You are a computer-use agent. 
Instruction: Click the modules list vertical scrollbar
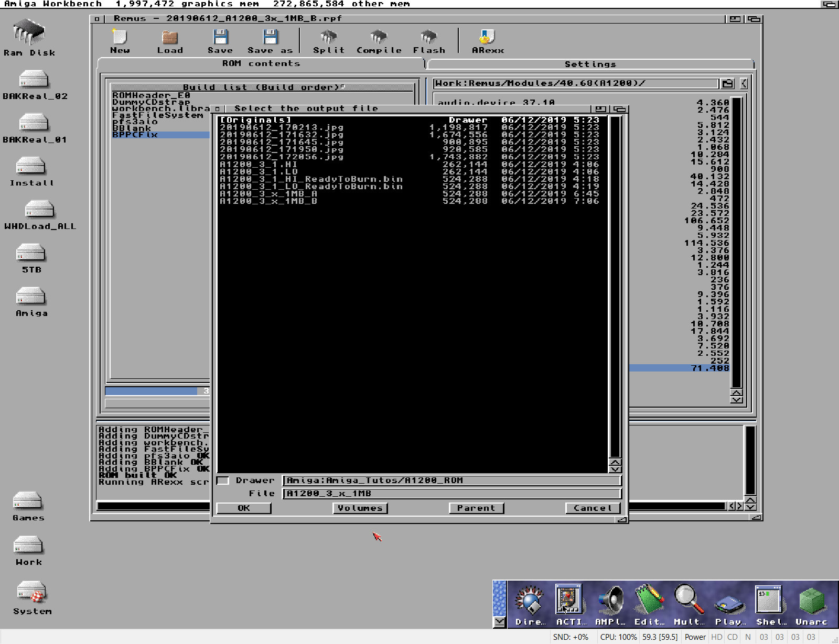tap(736, 243)
